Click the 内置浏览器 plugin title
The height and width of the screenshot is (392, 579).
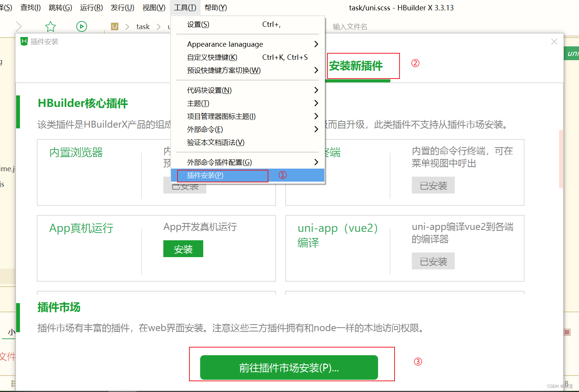(x=76, y=153)
